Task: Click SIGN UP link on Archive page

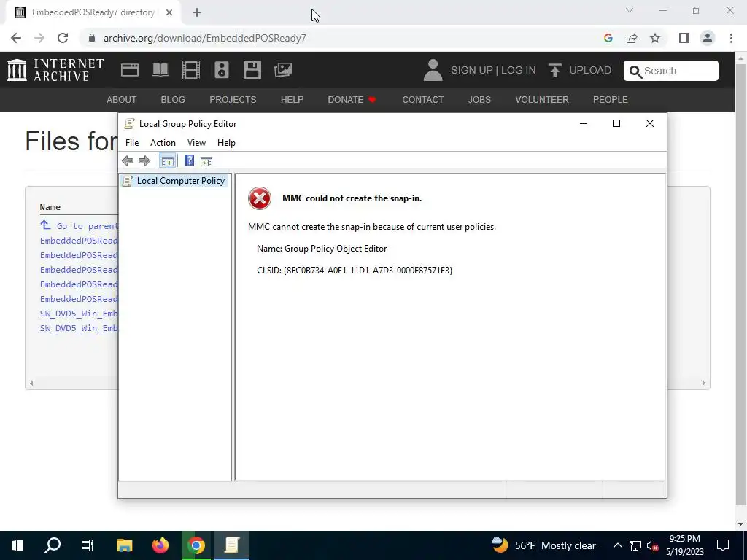Action: click(x=472, y=71)
